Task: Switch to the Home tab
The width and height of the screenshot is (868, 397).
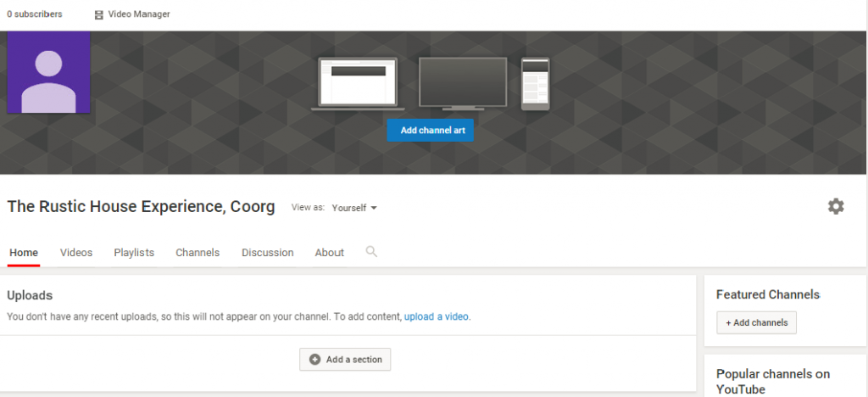Action: click(24, 253)
